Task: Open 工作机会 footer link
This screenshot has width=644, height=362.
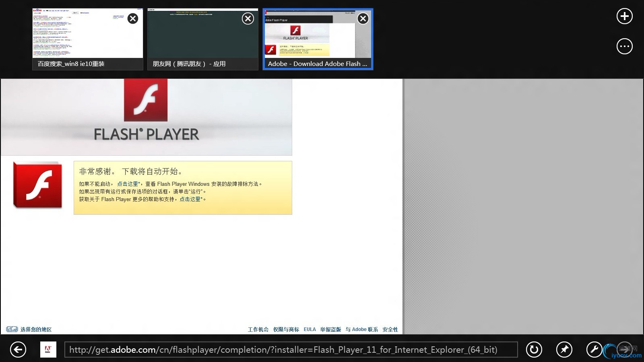Action: [x=258, y=329]
